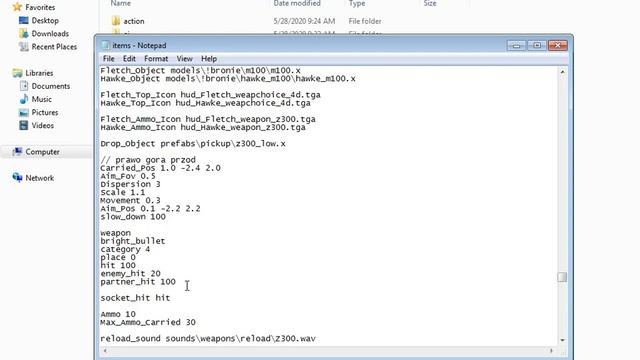This screenshot has height=360, width=640.
Task: Sort by Size column header in Explorer
Action: (430, 3)
